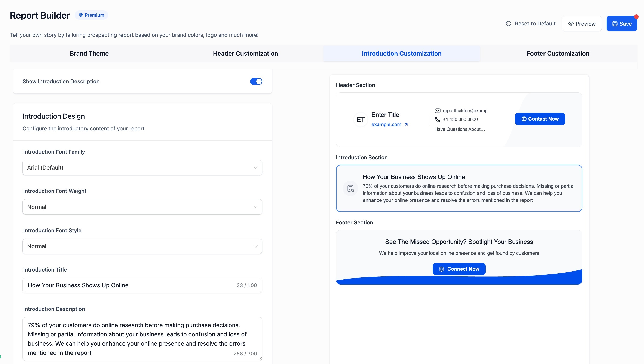Click the Reset to Default circular arrow icon
The height and width of the screenshot is (364, 644).
(x=508, y=24)
